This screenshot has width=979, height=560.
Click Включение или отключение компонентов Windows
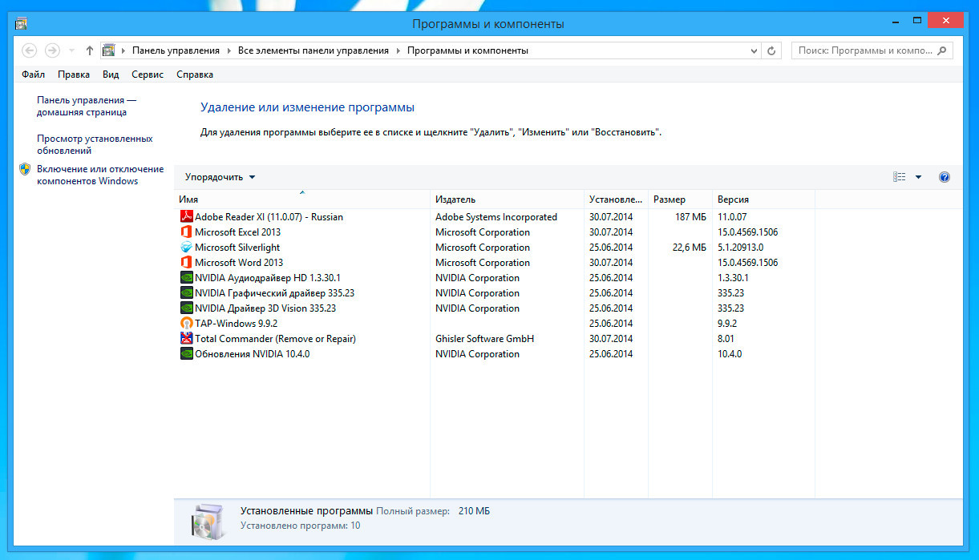(x=99, y=175)
